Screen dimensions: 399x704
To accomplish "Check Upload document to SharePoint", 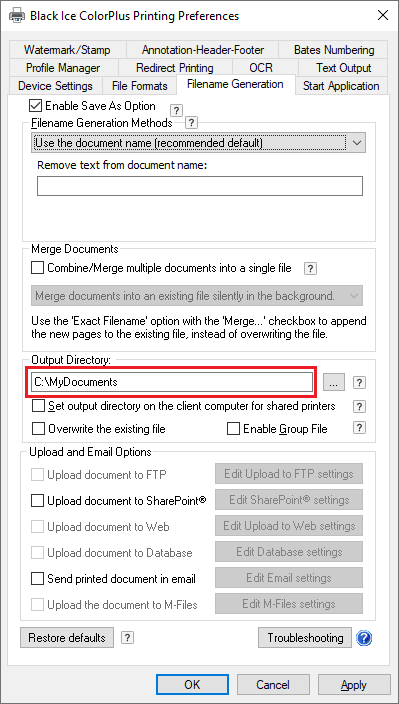I will (38, 501).
